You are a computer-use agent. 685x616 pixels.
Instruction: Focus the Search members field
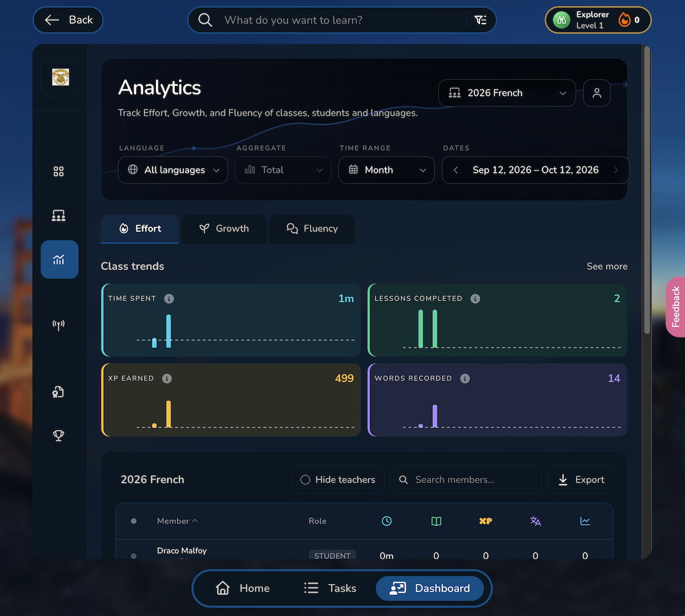[x=466, y=480]
